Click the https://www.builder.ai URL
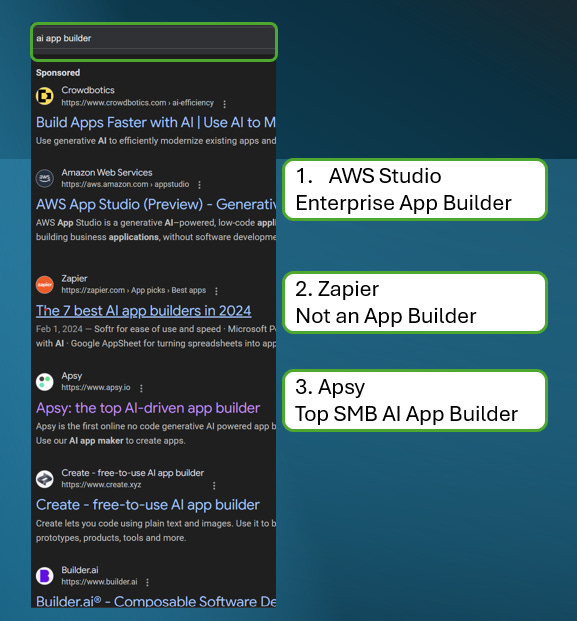Screen dimensions: 577x621 click(99, 581)
